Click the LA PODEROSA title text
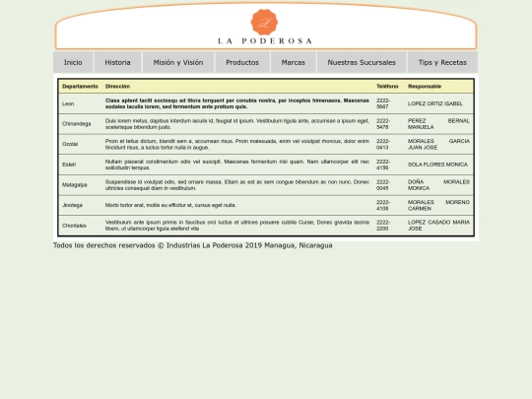Viewport: 532px width, 399px height. pyautogui.click(x=265, y=41)
